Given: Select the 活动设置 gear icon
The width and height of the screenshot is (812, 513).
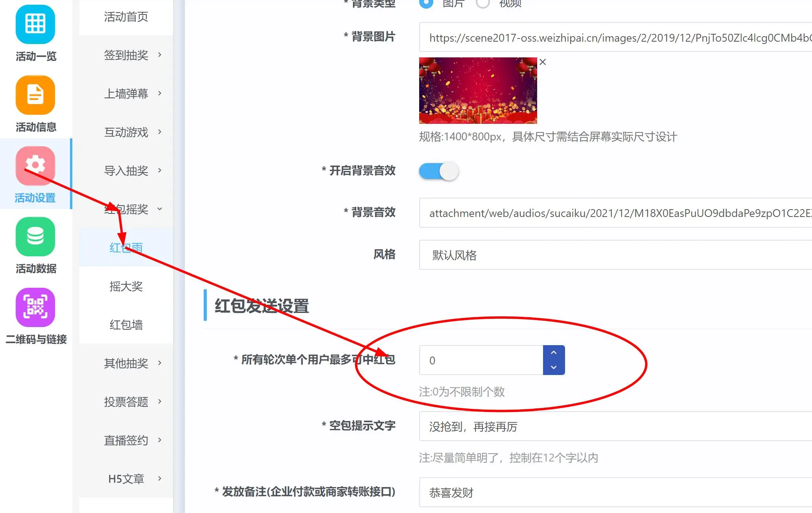Looking at the screenshot, I should pyautogui.click(x=35, y=166).
